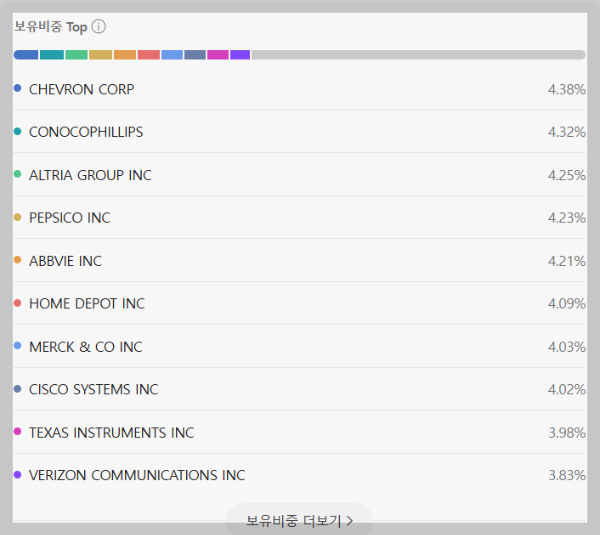Click the slate dot beside Cisco Systems
Viewport: 600px width, 535px height.
click(17, 389)
